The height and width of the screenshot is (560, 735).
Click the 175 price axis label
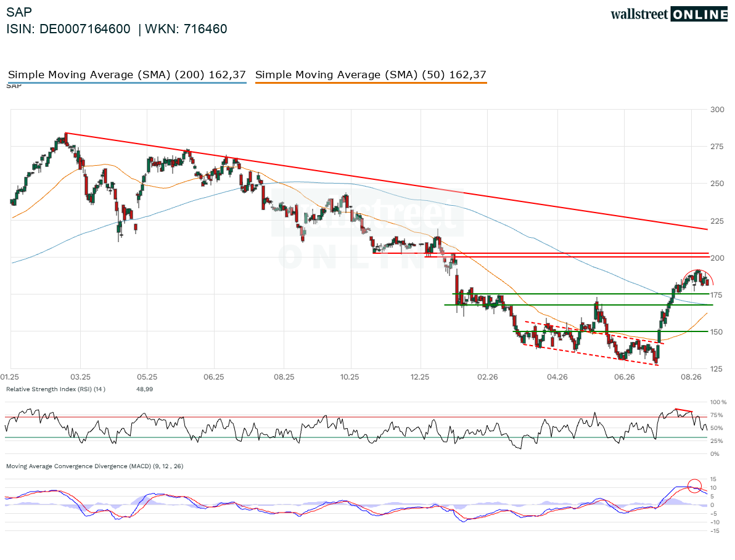pyautogui.click(x=717, y=295)
